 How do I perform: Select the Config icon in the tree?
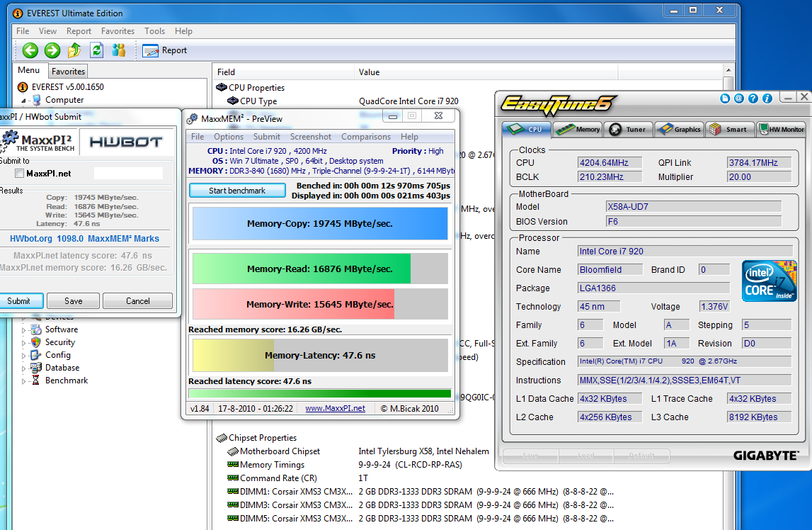coord(35,355)
